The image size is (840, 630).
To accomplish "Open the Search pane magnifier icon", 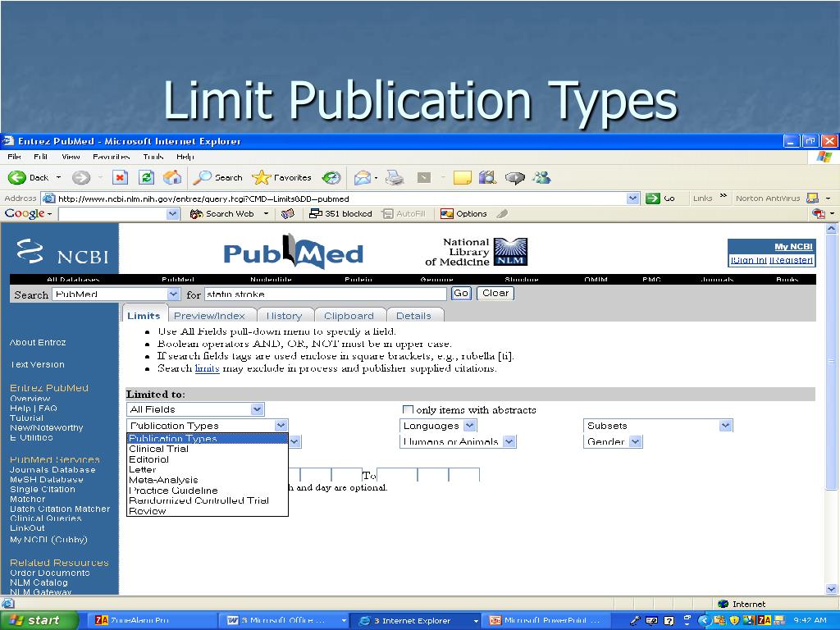I will (202, 177).
